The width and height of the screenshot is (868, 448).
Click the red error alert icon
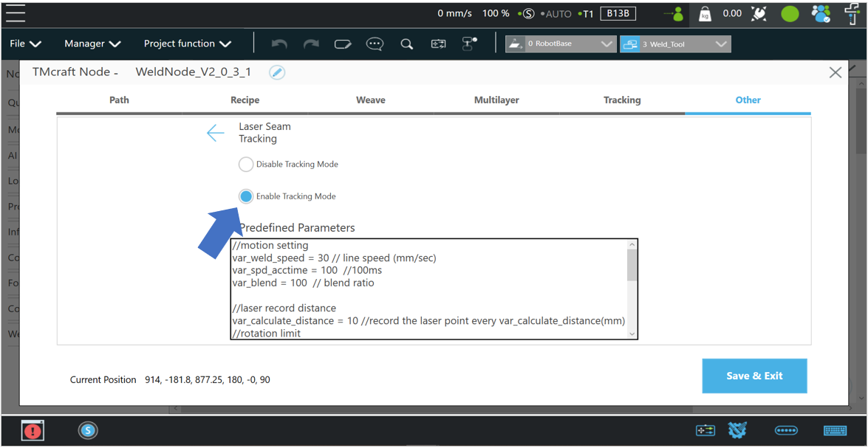tap(33, 430)
